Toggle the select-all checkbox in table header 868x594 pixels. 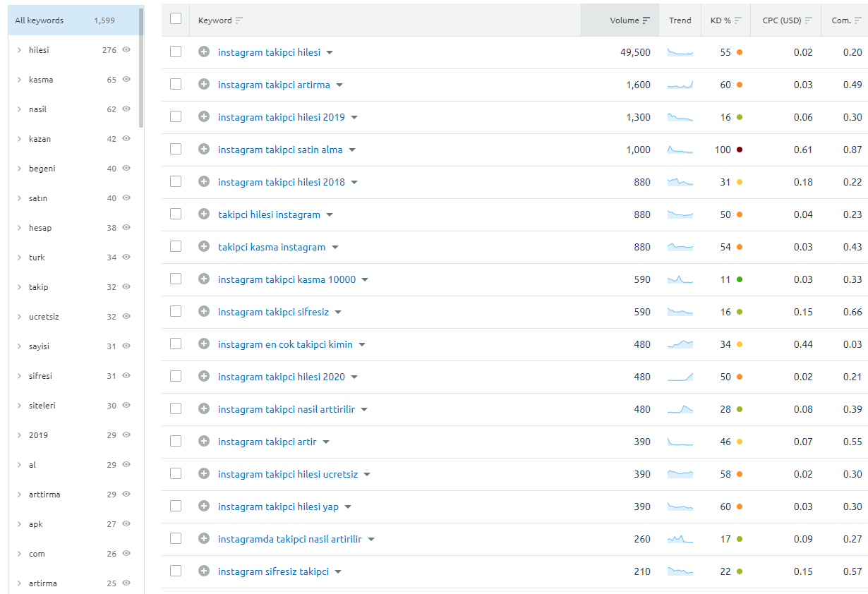[x=176, y=19]
